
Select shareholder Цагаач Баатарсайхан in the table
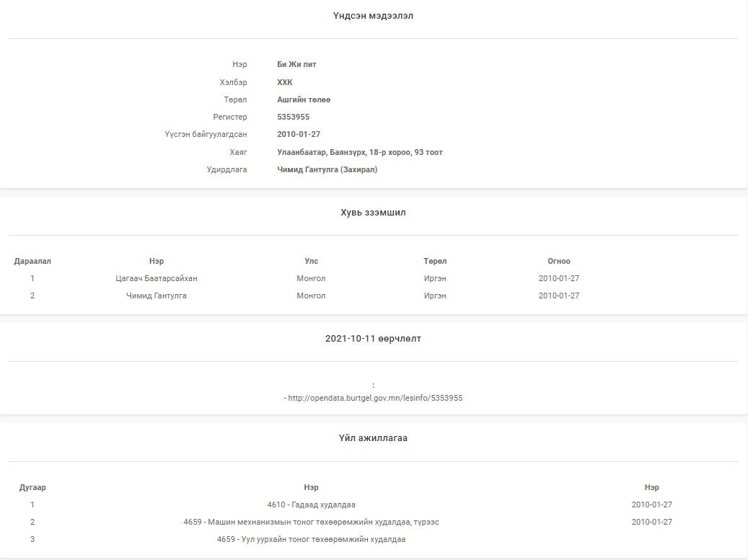click(156, 278)
